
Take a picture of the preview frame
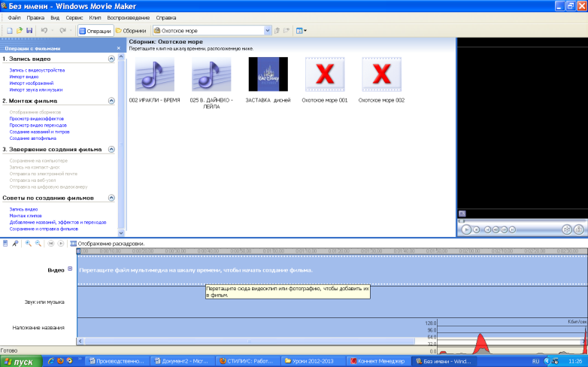pos(579,229)
